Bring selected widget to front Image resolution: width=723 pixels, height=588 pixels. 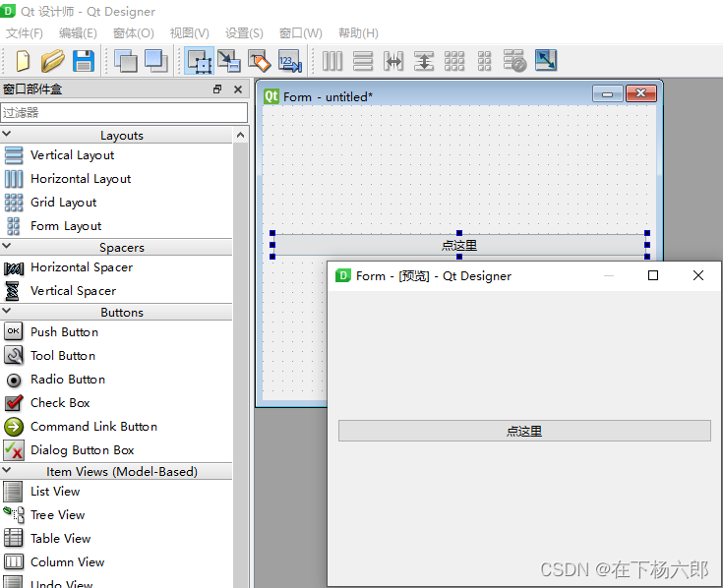point(156,61)
